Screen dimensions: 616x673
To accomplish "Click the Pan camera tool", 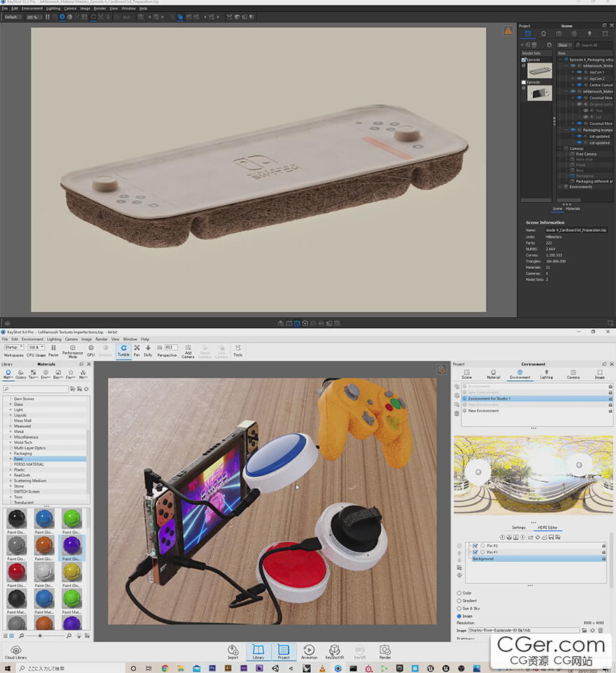I will pos(136,349).
